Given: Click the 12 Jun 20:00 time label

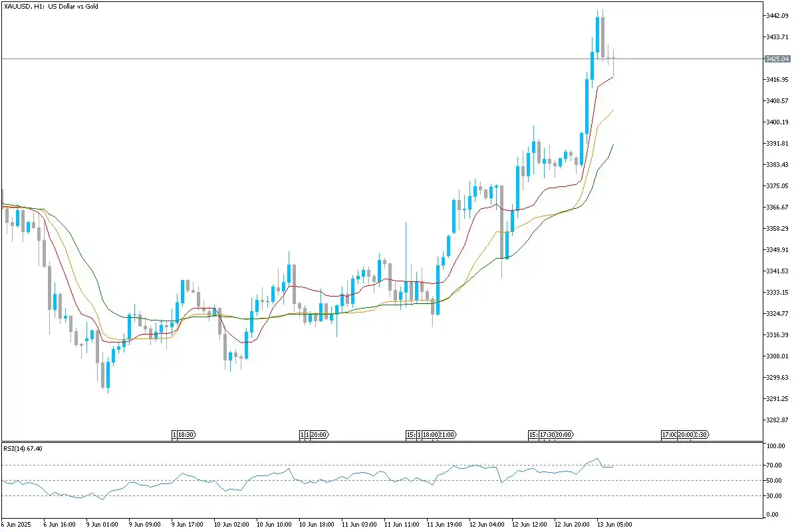Looking at the screenshot, I should (572, 524).
